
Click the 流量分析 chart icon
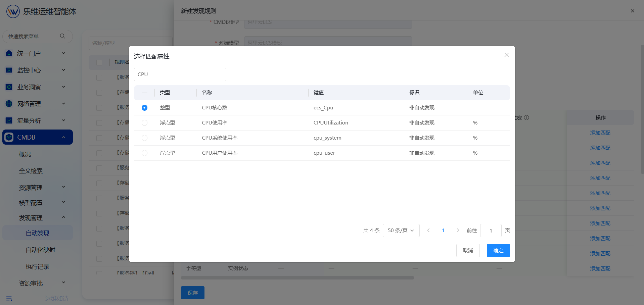pyautogui.click(x=9, y=120)
